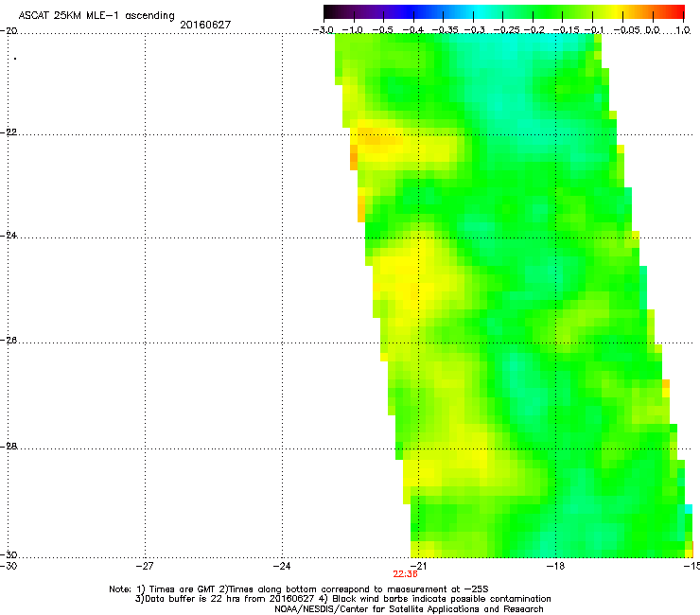The image size is (700, 615).
Task: Pick the red end of the color bar
Action: [678, 11]
